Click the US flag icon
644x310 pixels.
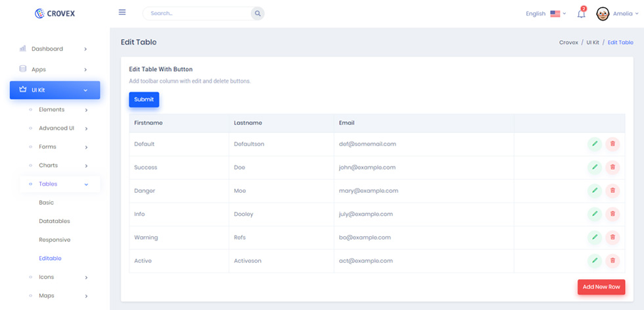point(555,14)
